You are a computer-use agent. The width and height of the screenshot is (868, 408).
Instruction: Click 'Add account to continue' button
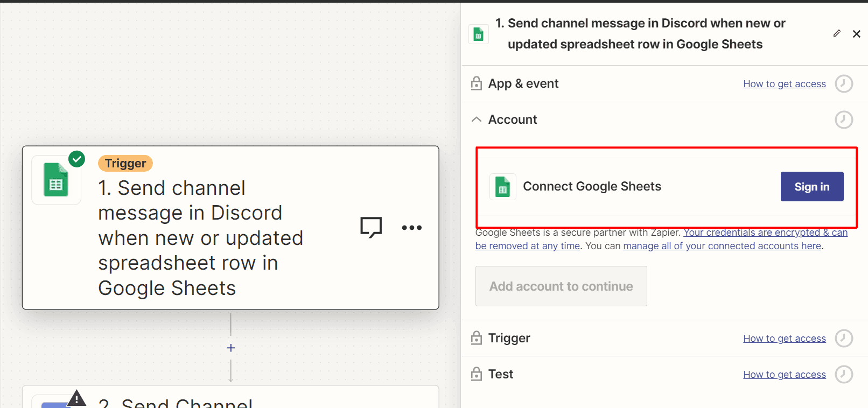click(561, 286)
